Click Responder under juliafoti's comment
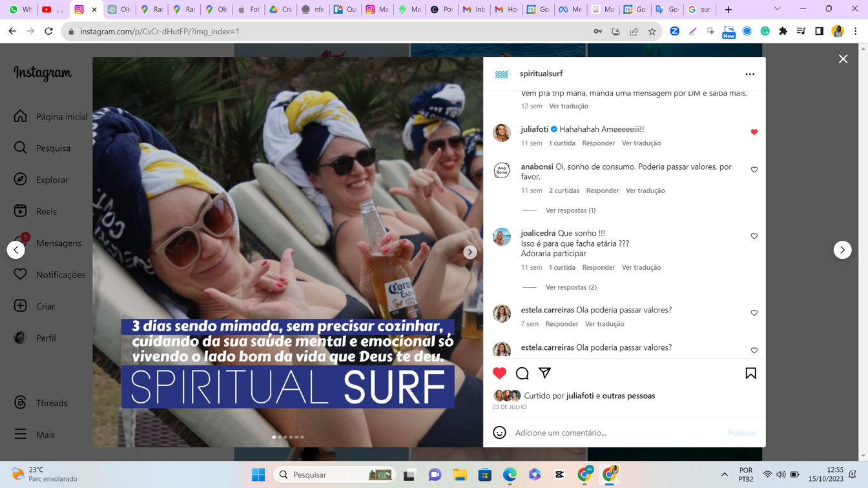 pos(598,143)
